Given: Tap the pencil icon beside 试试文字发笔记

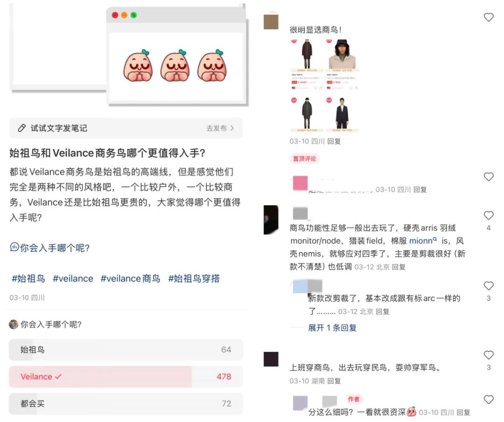Looking at the screenshot, I should click(x=21, y=128).
